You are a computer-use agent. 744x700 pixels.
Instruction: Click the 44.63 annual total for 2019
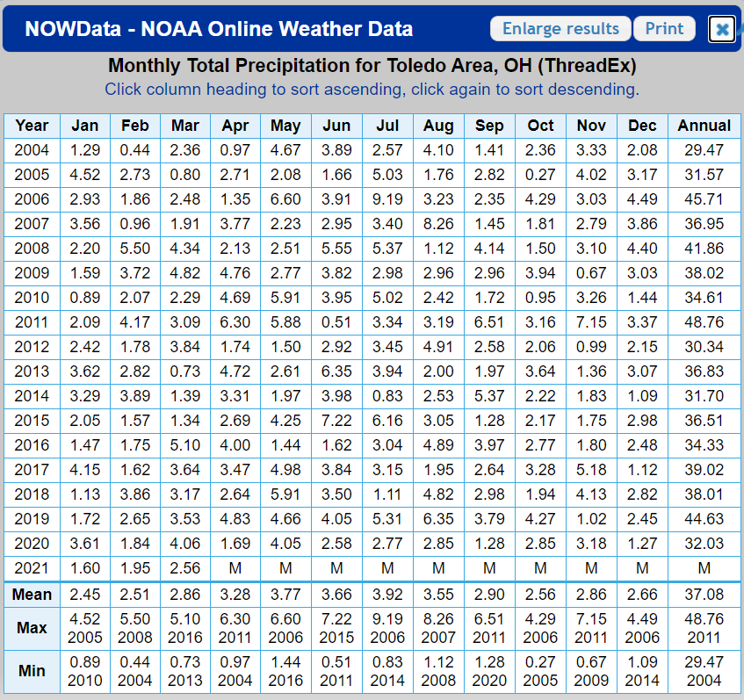point(704,519)
